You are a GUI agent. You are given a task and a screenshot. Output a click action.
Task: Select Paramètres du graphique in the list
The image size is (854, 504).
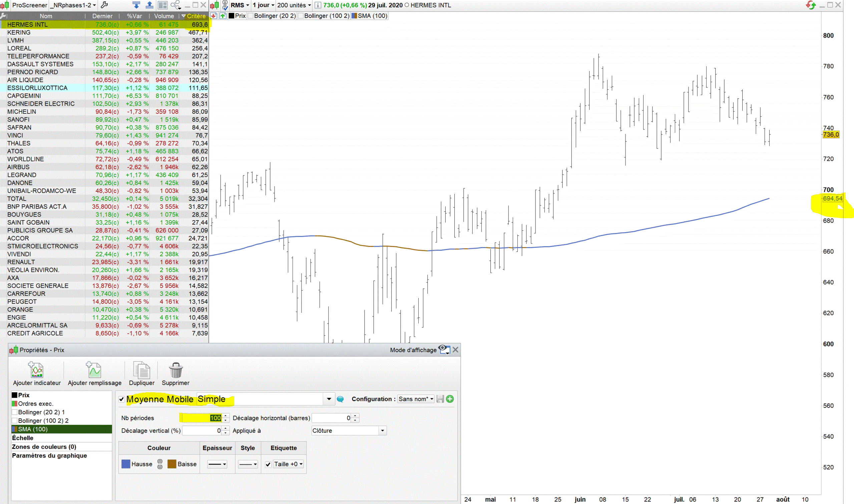pos(49,455)
